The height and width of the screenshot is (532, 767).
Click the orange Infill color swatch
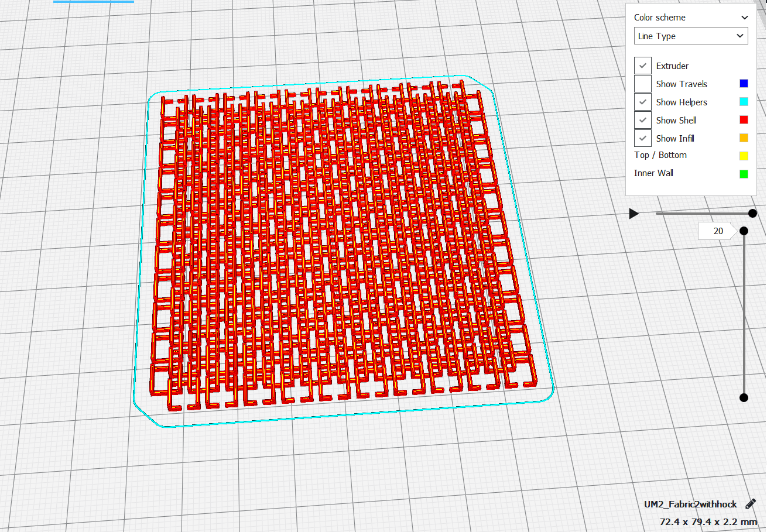[744, 138]
